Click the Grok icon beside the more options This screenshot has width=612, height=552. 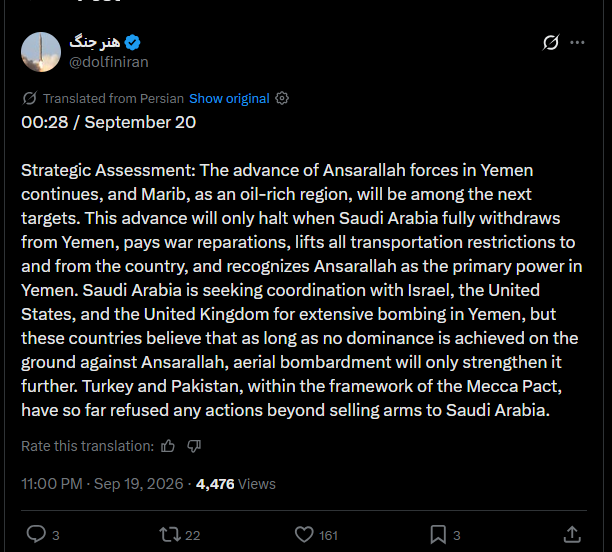point(551,43)
